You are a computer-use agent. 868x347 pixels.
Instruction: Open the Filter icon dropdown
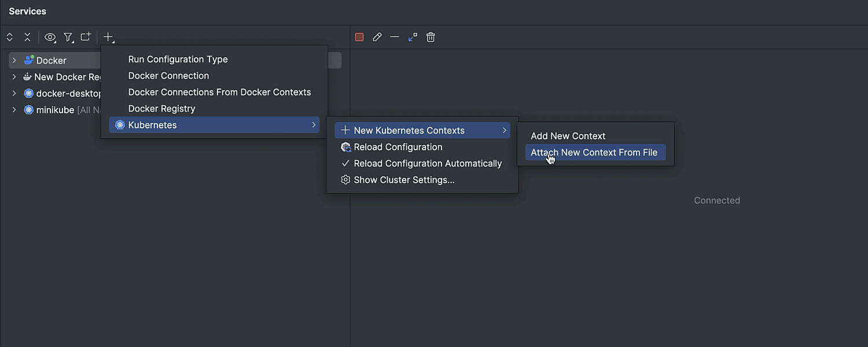click(68, 38)
